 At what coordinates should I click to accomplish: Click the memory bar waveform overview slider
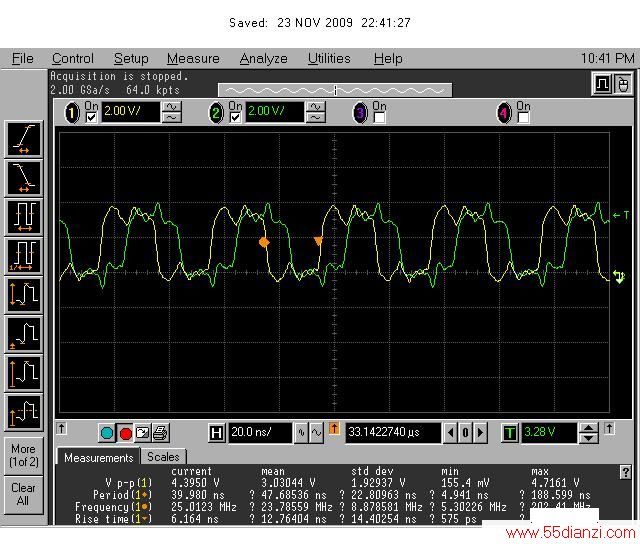335,90
